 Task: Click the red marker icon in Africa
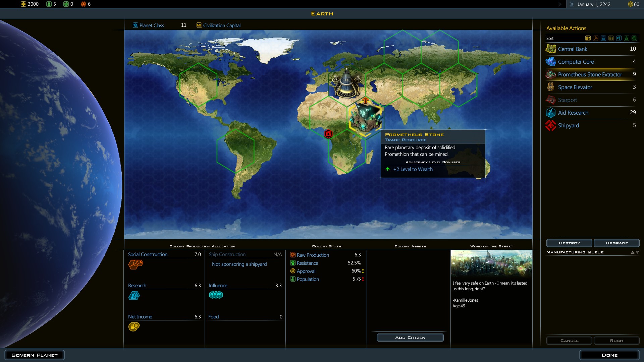coord(328,134)
